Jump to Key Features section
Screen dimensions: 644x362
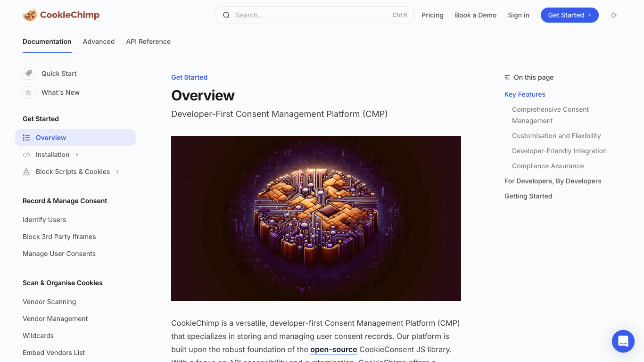525,94
